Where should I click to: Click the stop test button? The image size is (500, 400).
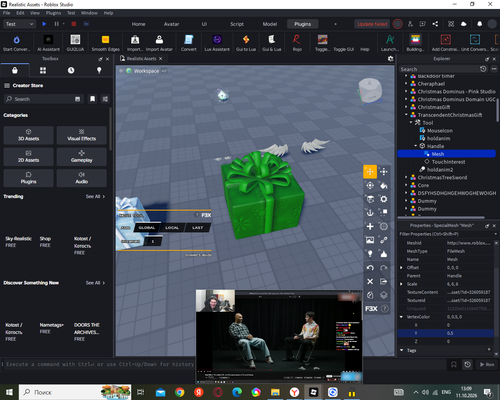(74, 24)
